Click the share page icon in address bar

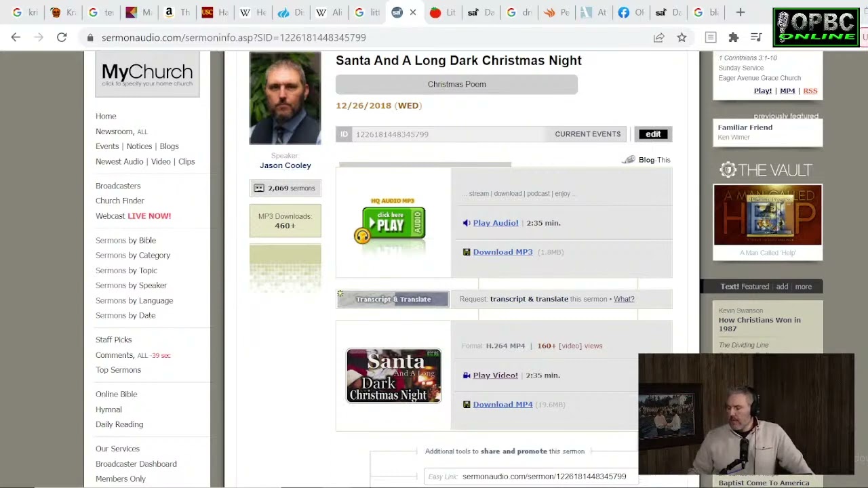click(x=658, y=38)
